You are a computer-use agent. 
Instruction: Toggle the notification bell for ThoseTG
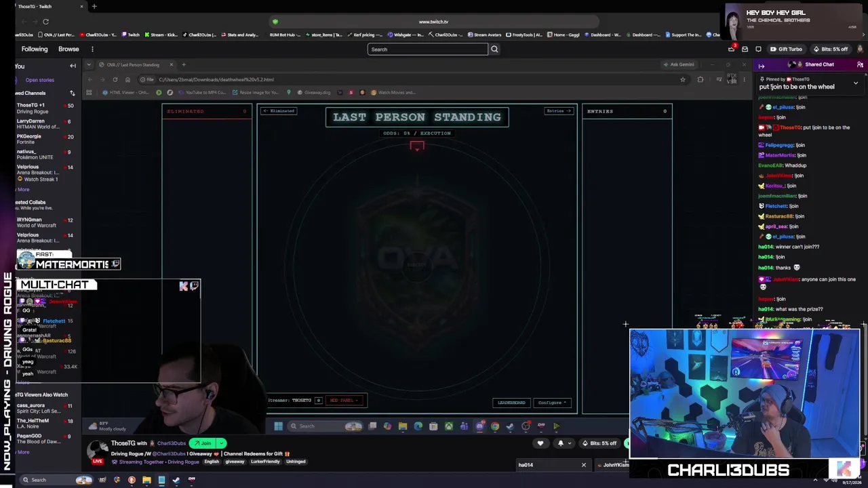[560, 443]
